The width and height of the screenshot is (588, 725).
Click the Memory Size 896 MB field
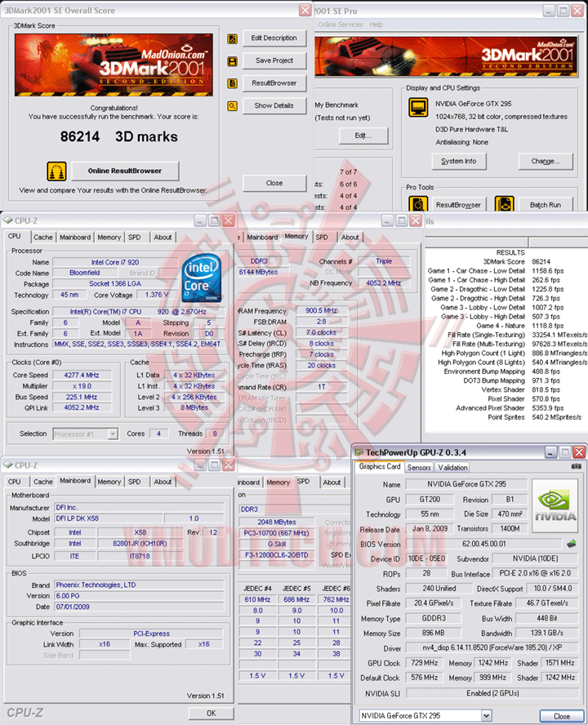tap(433, 633)
